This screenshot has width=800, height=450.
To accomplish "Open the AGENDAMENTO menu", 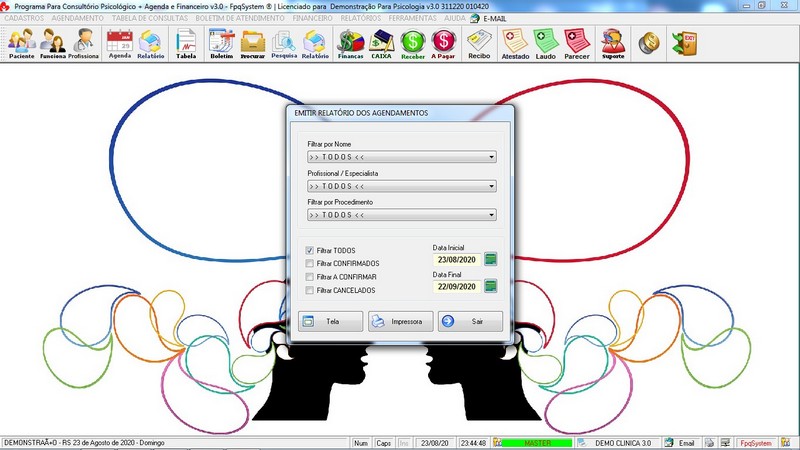I will (x=78, y=18).
